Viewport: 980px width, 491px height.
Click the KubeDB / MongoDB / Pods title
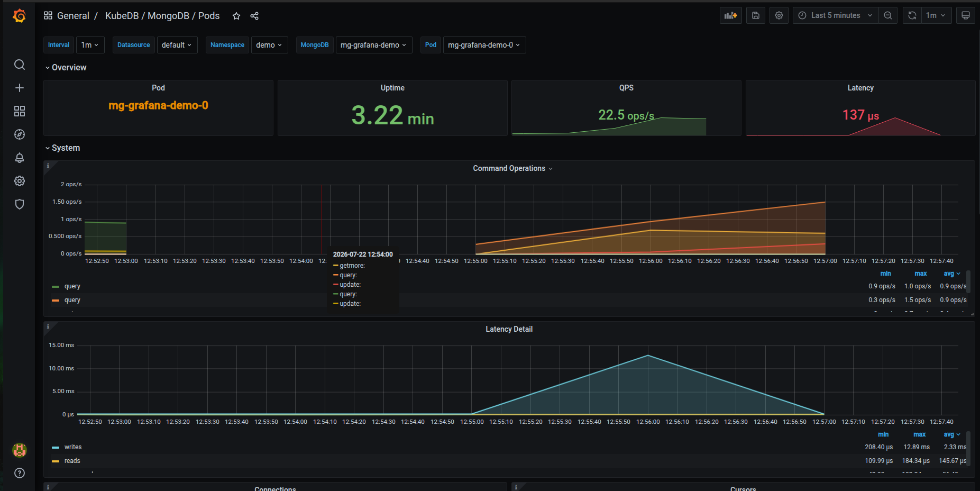[x=162, y=16]
